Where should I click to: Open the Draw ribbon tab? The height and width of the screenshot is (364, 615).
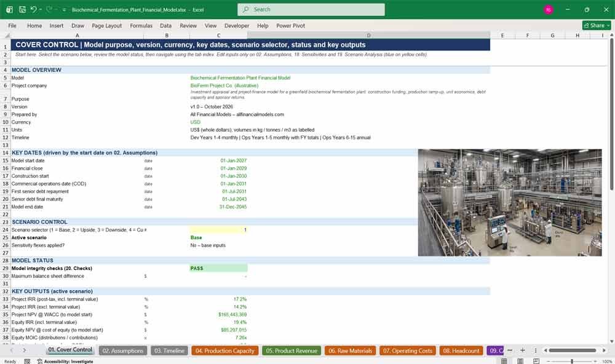click(77, 25)
